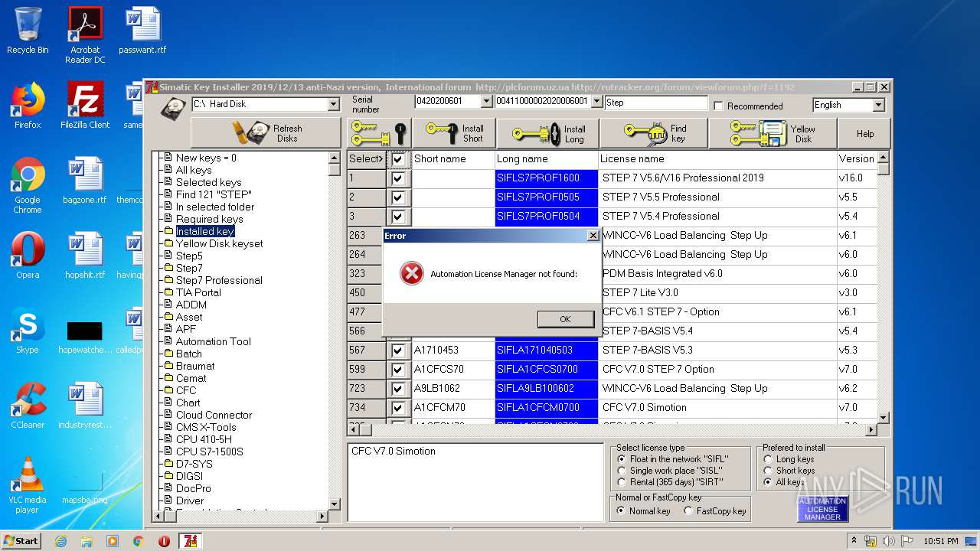
Task: Open the Firefox desktop shortcut
Action: (28, 106)
